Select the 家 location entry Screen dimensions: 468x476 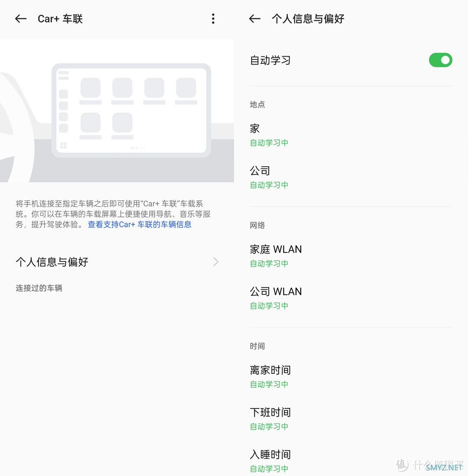[x=351, y=135]
